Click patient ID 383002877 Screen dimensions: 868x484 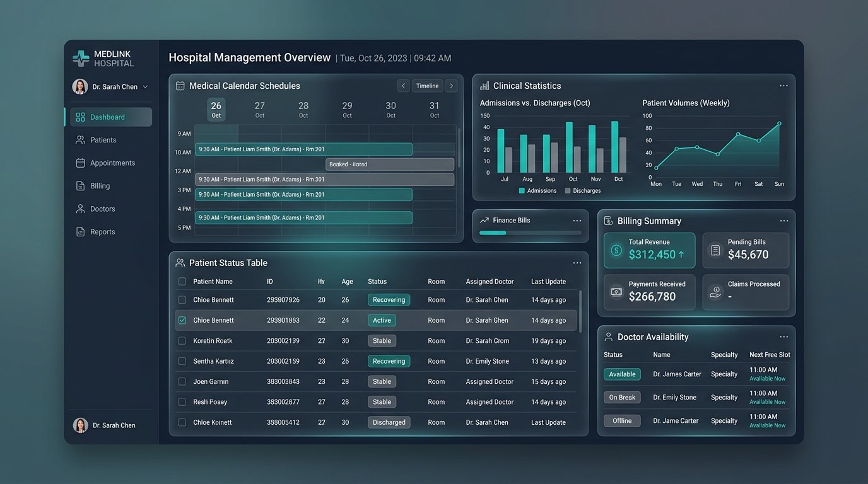click(283, 402)
